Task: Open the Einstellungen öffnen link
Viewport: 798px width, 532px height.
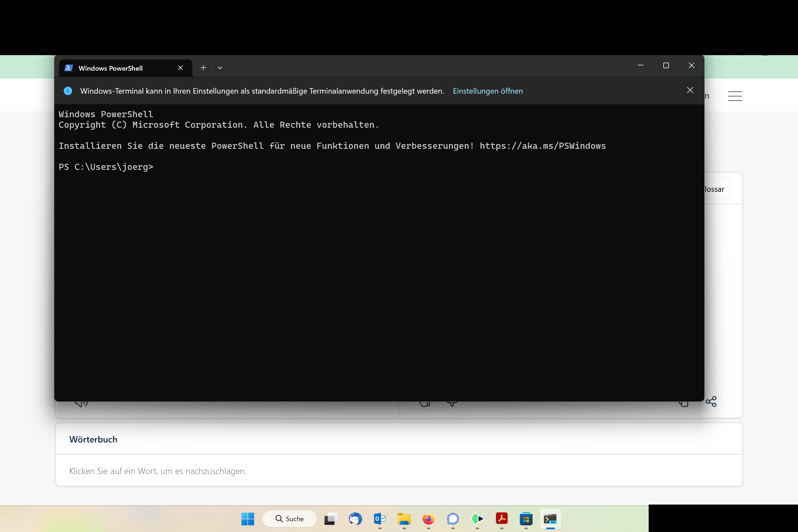Action: tap(488, 91)
